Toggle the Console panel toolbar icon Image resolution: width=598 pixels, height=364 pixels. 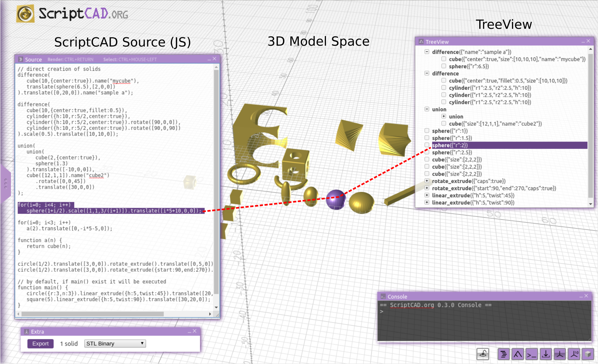click(x=531, y=354)
